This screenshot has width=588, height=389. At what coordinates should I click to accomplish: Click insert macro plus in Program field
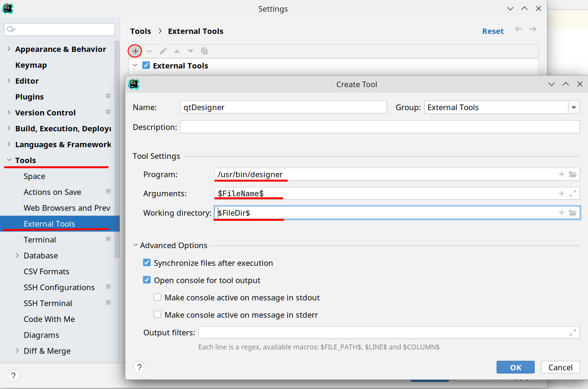click(562, 174)
